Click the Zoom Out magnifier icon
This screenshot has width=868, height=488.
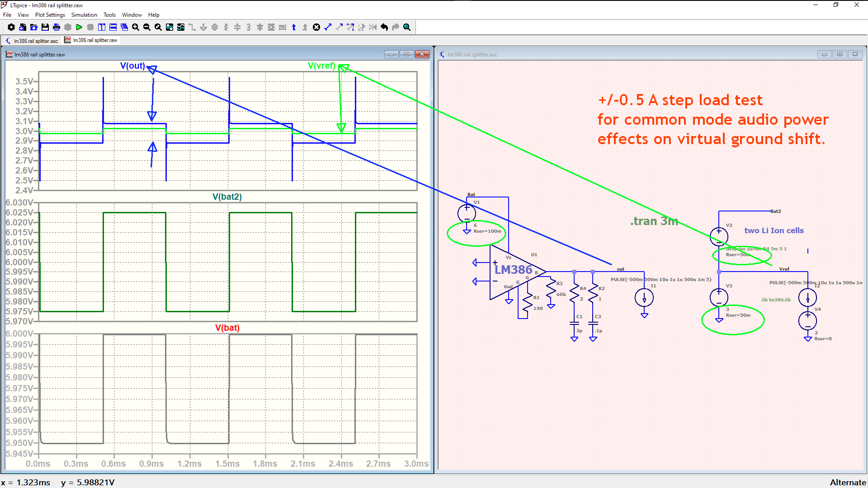147,27
